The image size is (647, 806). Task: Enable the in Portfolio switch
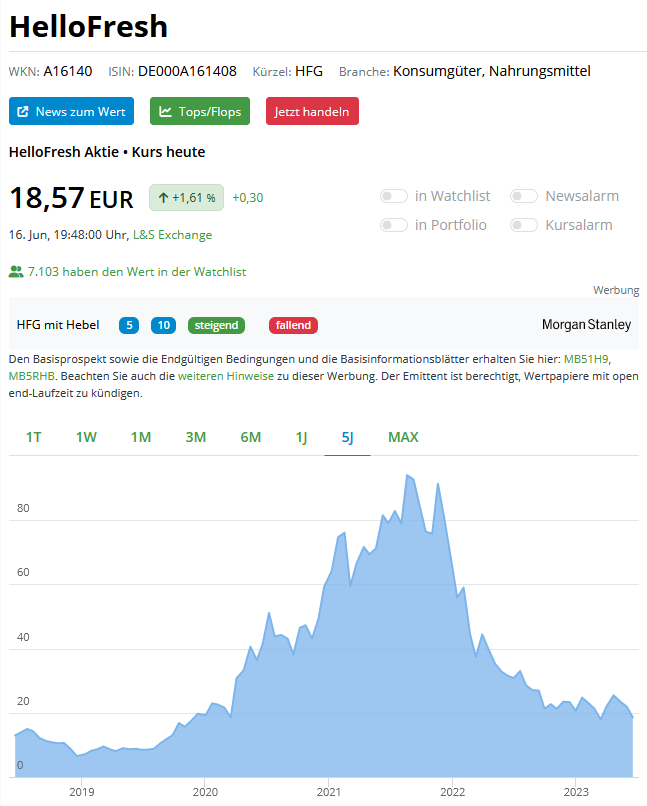coord(393,225)
